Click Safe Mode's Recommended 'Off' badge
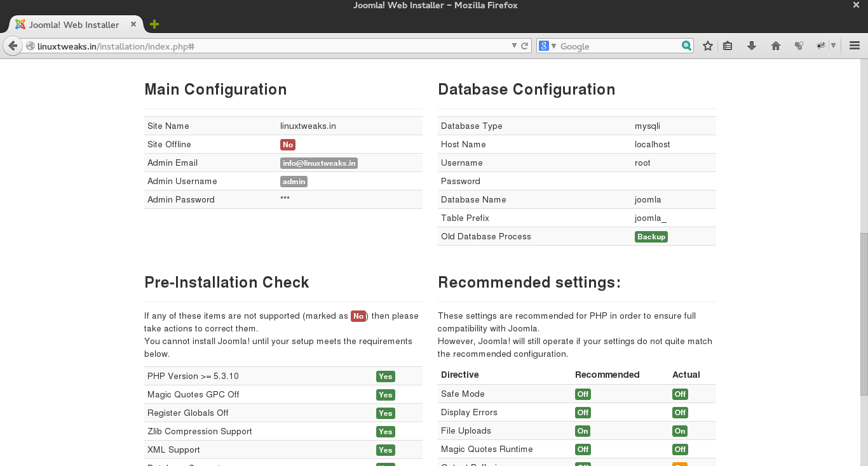Screen dimensions: 868x466 583,394
